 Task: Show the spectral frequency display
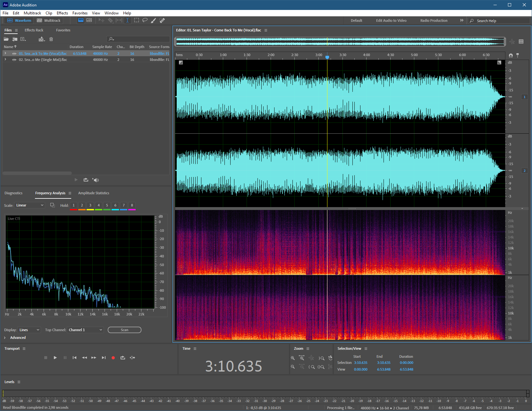(81, 20)
